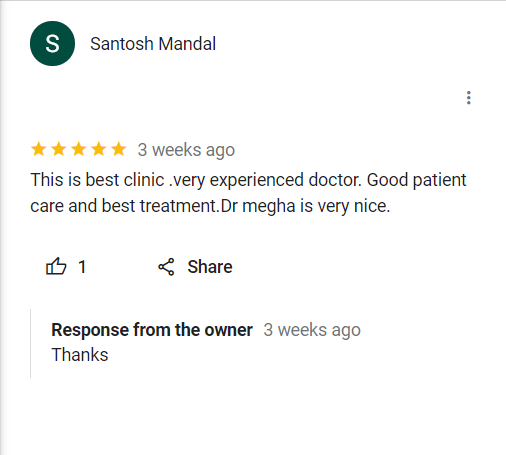Click "Response from the owner" heading
Screen dimensions: 506x455
coord(152,330)
